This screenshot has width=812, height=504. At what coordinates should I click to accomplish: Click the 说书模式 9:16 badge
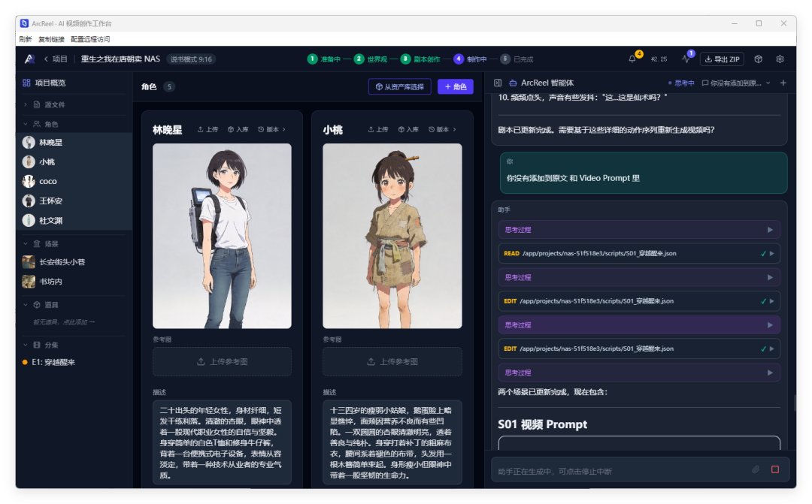pyautogui.click(x=191, y=59)
